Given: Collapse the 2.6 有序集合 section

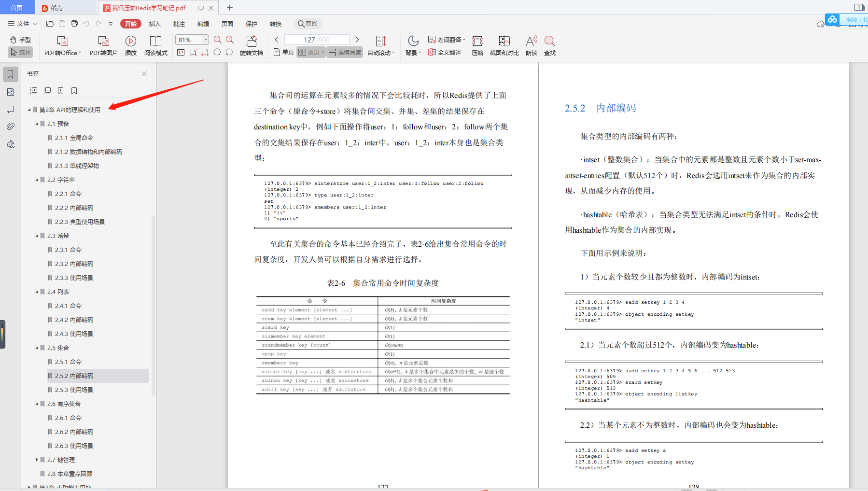Looking at the screenshot, I should coord(37,404).
